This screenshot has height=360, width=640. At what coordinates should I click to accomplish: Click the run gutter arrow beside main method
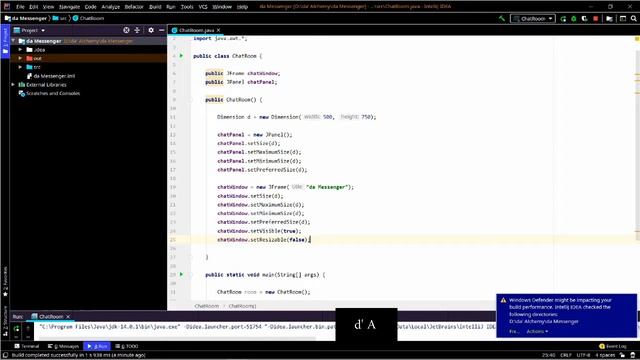(181, 275)
